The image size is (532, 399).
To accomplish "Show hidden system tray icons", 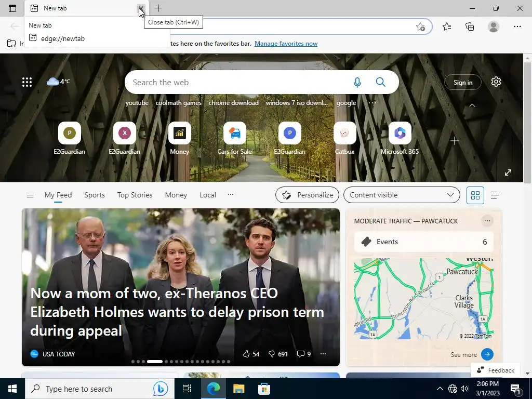I will [x=440, y=389].
